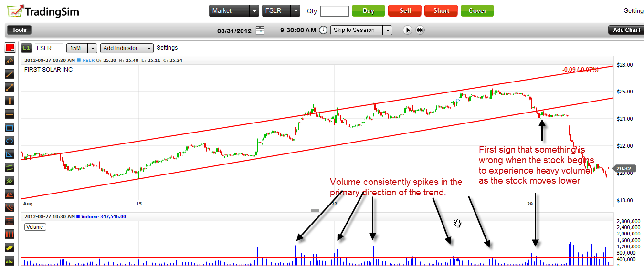Open the 15M timeframe dropdown

click(x=93, y=48)
